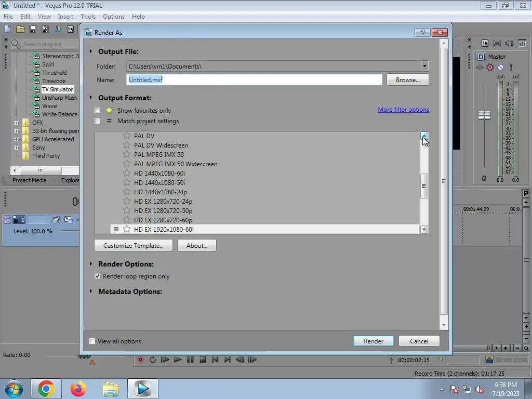Click the Save project floppy icon
Screen dimensions: 532x399
(x=33, y=29)
